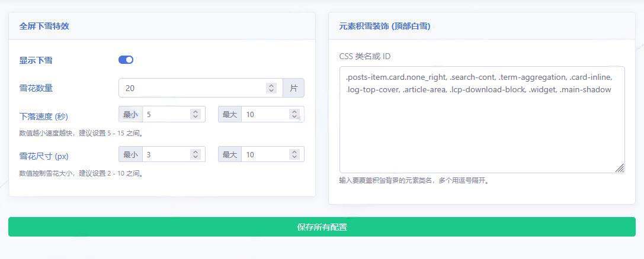Click the 最小 label of 下落速度
Image resolution: width=644 pixels, height=259 pixels.
pyautogui.click(x=130, y=114)
